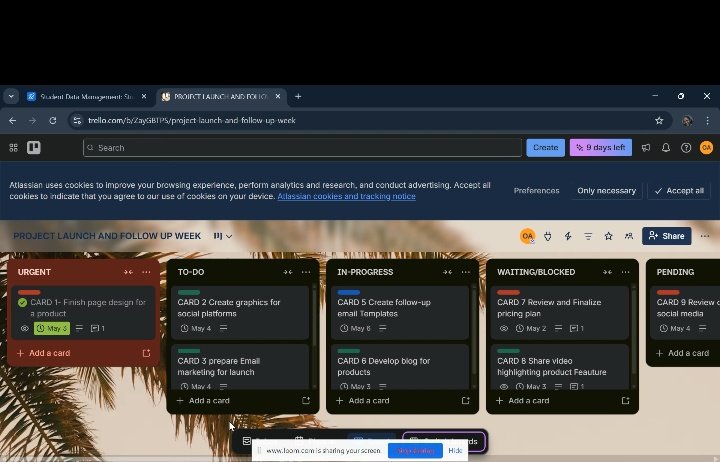Bookmark this page with the star
This screenshot has height=462, width=720.
[659, 120]
